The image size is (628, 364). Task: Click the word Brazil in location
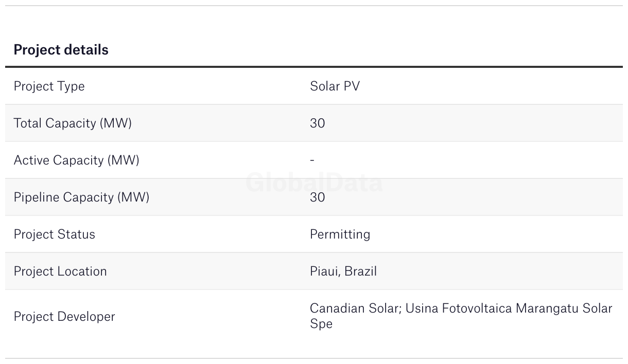pyautogui.click(x=360, y=271)
